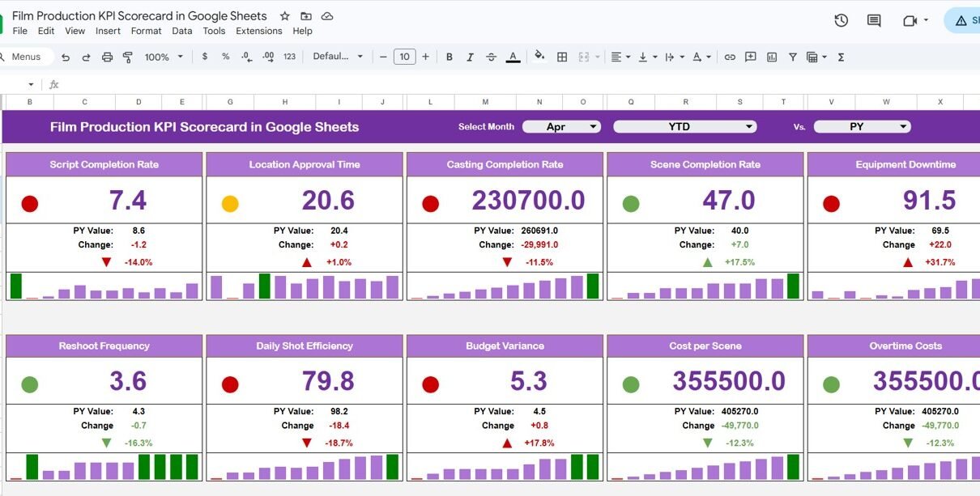Select the paint format tool
This screenshot has height=496, width=980.
[127, 57]
